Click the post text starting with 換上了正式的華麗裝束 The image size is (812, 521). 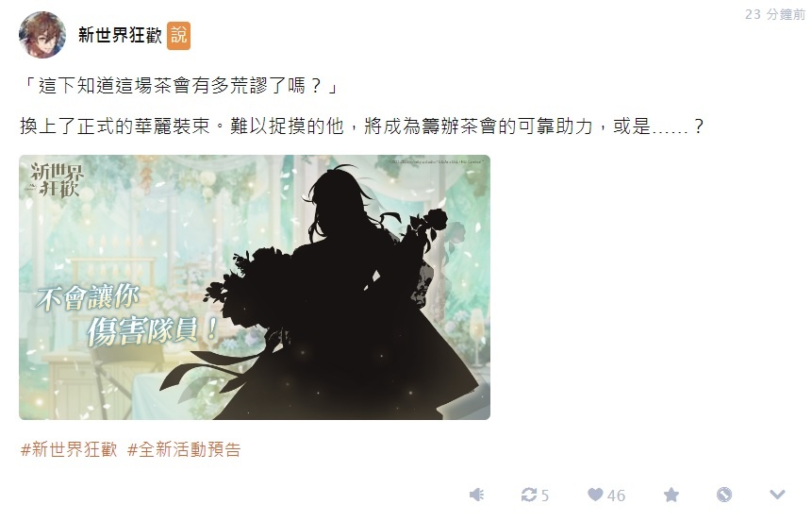coord(361,126)
